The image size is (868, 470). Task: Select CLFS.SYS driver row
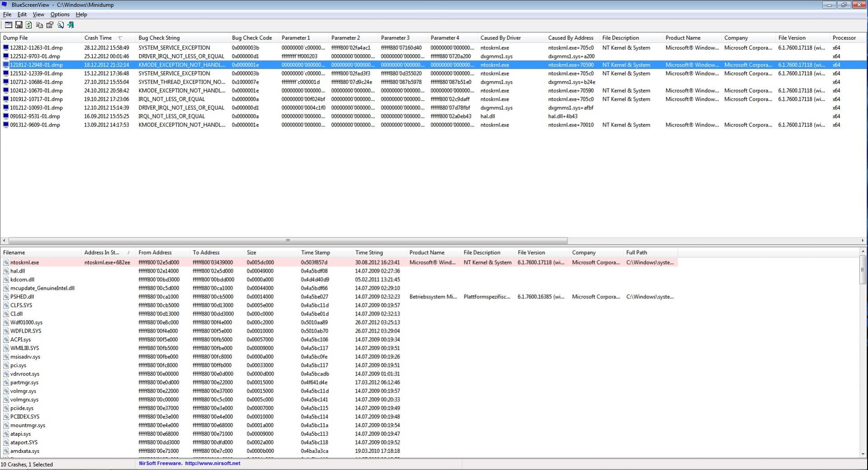pyautogui.click(x=339, y=305)
